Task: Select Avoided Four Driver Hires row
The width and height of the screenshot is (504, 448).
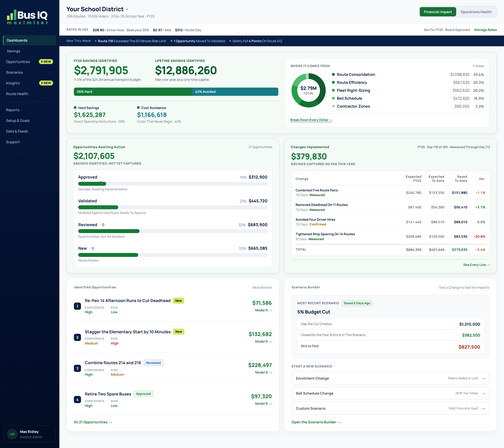Action: click(390, 222)
